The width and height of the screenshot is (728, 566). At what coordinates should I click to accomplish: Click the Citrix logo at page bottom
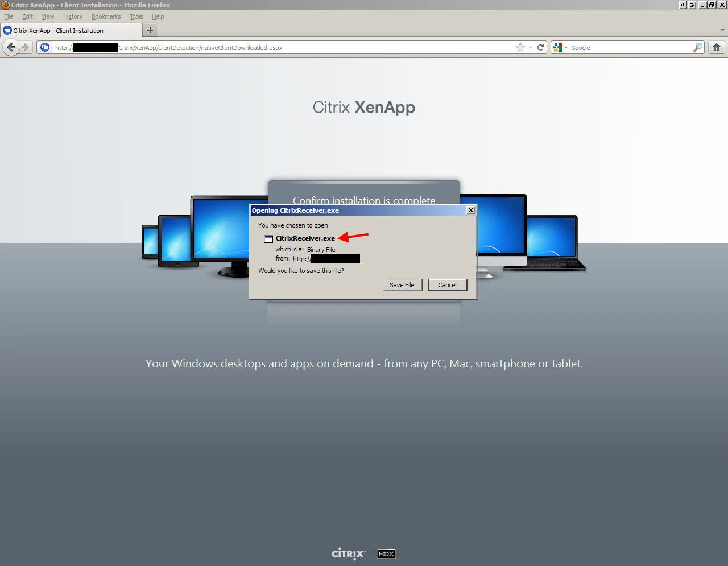coord(348,553)
